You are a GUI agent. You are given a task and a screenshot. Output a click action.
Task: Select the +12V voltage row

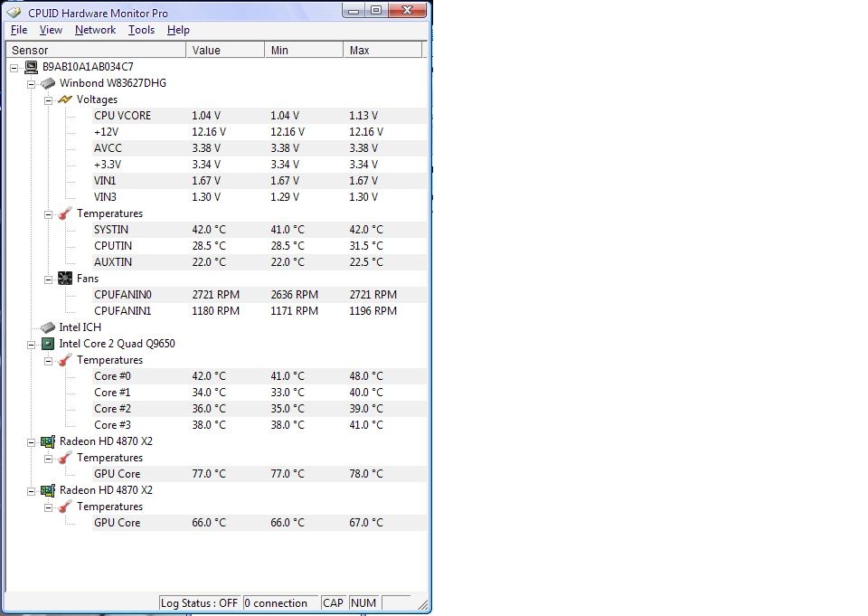(259, 132)
